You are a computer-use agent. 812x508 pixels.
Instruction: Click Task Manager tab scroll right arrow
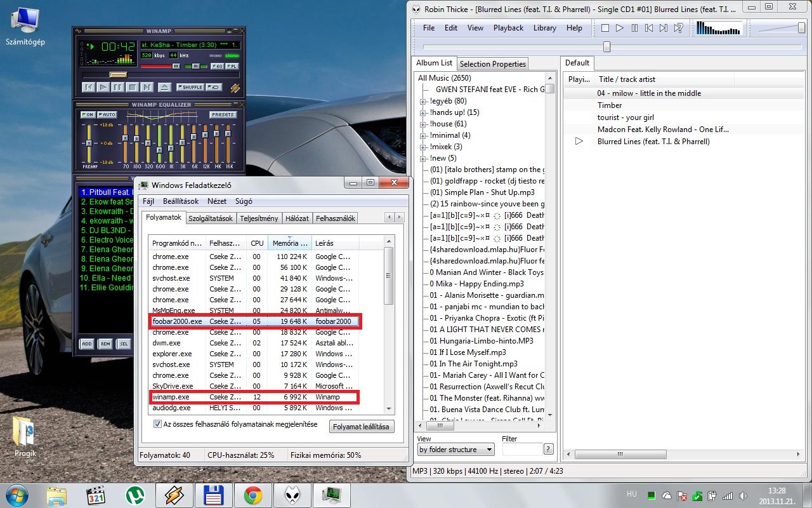click(x=400, y=217)
